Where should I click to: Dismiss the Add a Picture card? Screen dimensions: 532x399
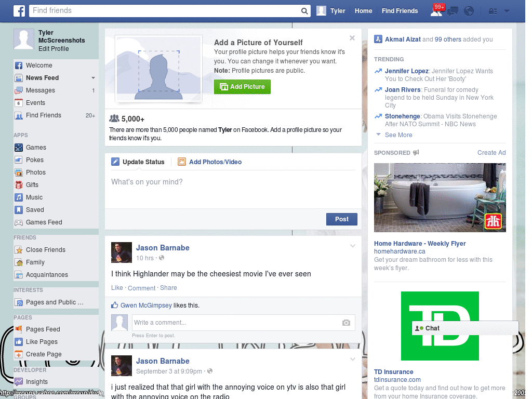(x=352, y=38)
